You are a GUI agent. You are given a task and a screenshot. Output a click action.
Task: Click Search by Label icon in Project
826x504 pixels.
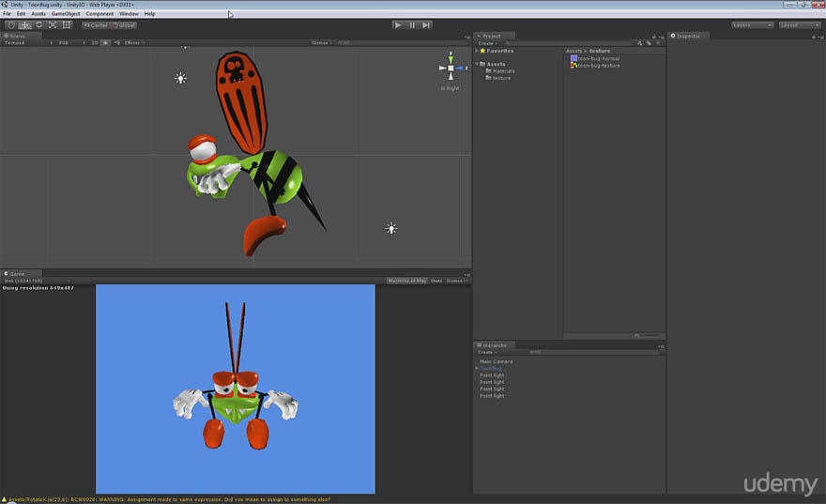tap(649, 43)
